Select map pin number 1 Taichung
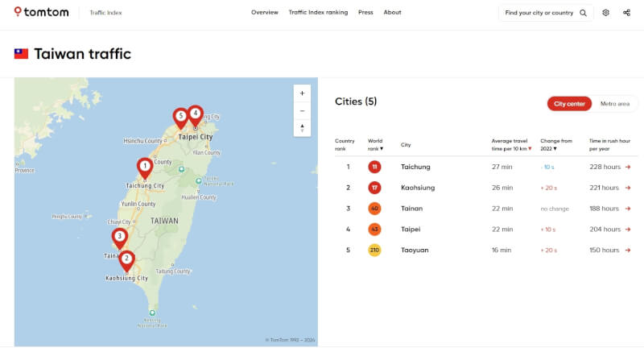This screenshot has width=644, height=356. [145, 168]
